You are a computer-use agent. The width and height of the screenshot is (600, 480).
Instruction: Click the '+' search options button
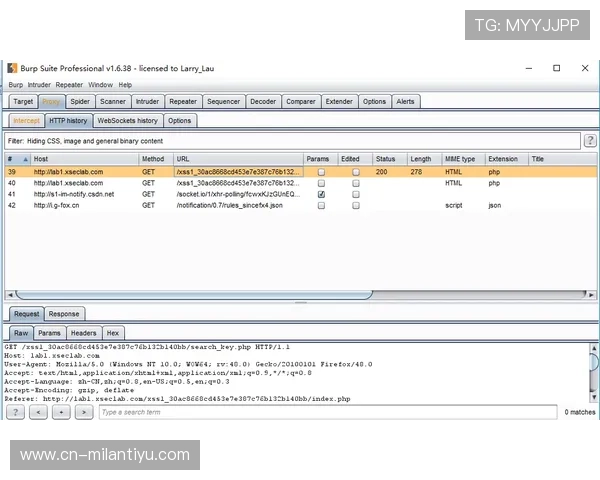pyautogui.click(x=61, y=412)
